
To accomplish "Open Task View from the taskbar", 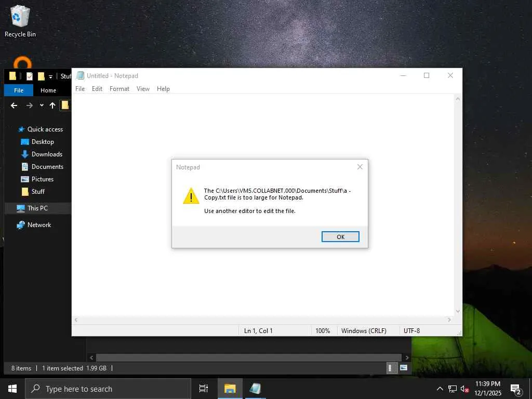I will coord(204,389).
